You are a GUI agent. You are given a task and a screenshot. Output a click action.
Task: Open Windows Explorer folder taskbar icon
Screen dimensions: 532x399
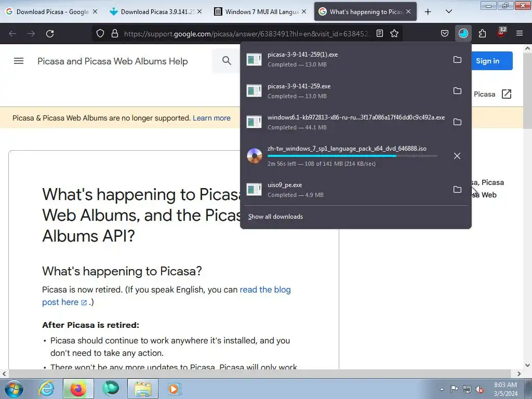point(143,389)
